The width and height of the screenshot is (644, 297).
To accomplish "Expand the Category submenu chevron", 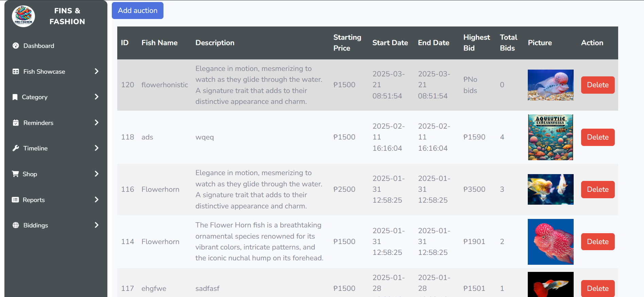I will [x=97, y=97].
